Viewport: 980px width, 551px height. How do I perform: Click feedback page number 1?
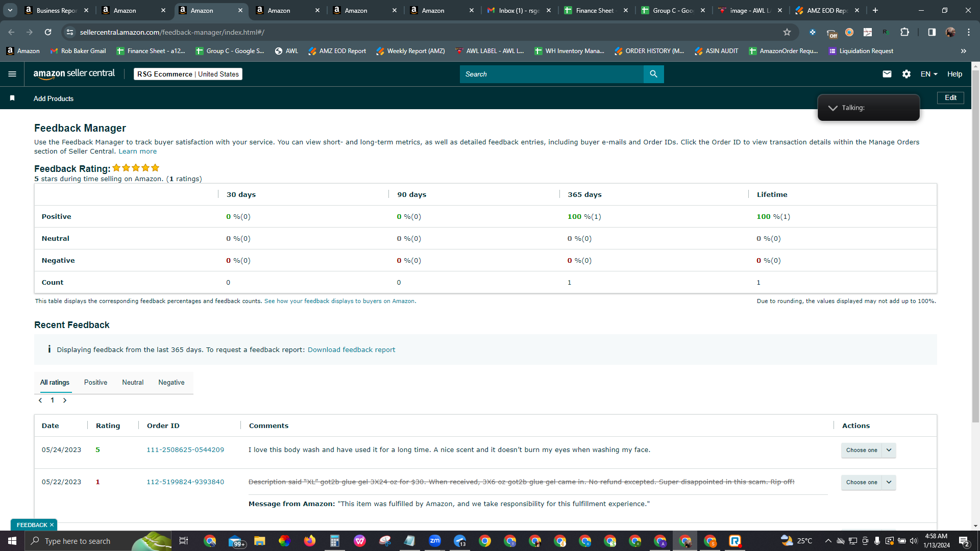point(53,400)
